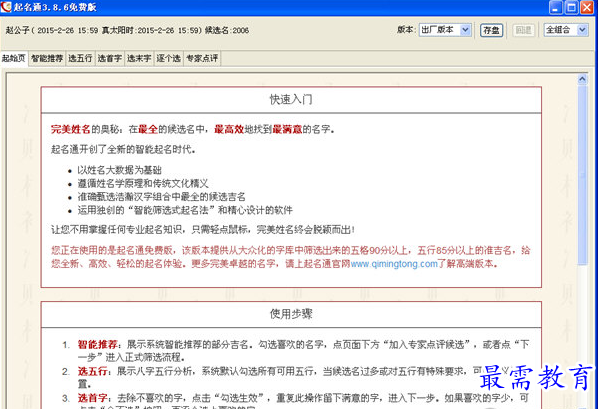Image resolution: width=601 pixels, height=409 pixels.
Task: Click the step 1 红色 智能推荐 label
Action: click(x=97, y=344)
